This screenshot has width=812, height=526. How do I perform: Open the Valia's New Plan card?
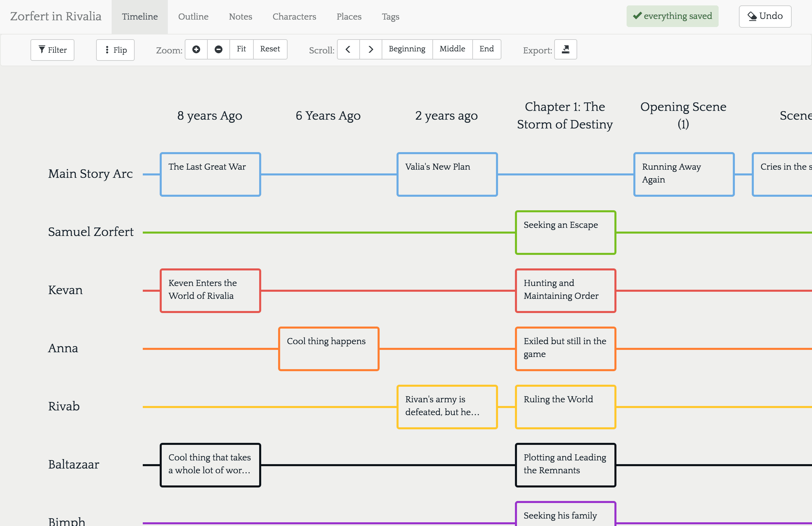447,174
